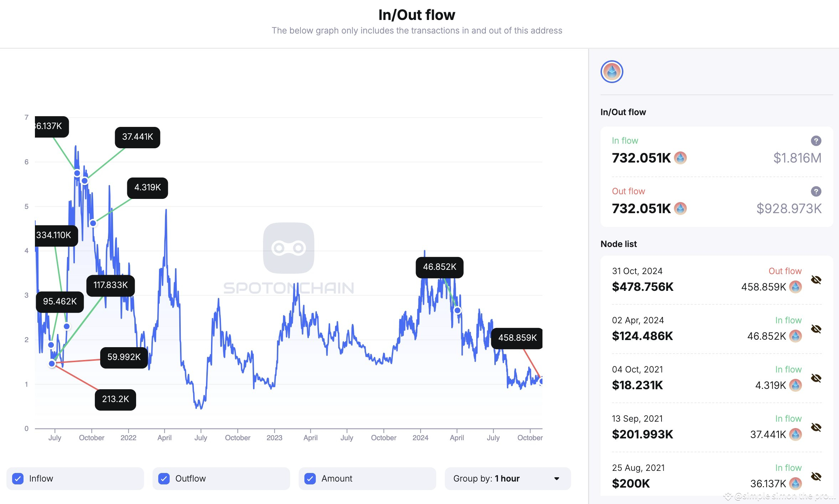Uncheck the Outflow checkbox
Image resolution: width=839 pixels, height=504 pixels.
[164, 478]
